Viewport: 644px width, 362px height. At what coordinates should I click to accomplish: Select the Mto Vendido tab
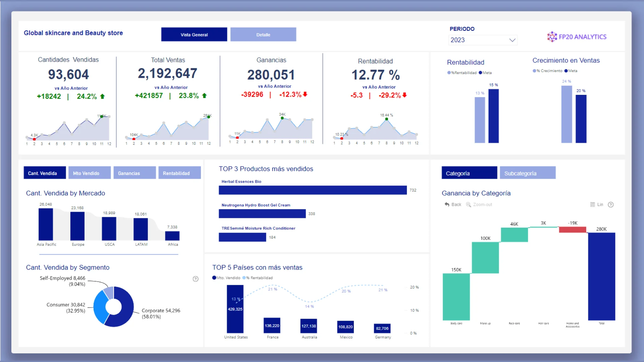(x=90, y=173)
